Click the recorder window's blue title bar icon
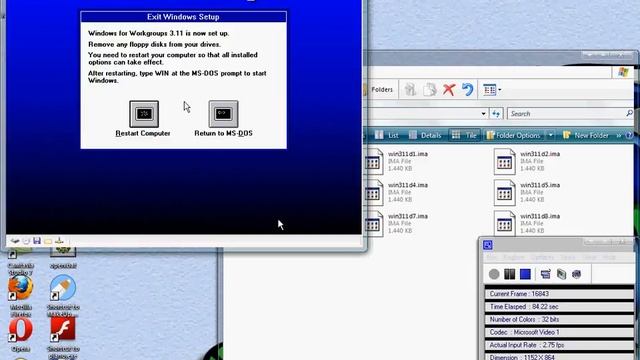The image size is (640, 360). pos(487,245)
